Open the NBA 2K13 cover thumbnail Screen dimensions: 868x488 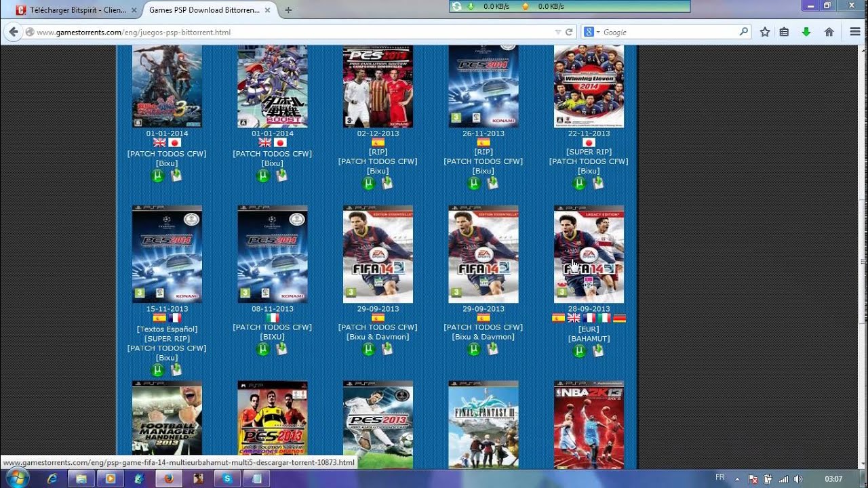tap(589, 425)
